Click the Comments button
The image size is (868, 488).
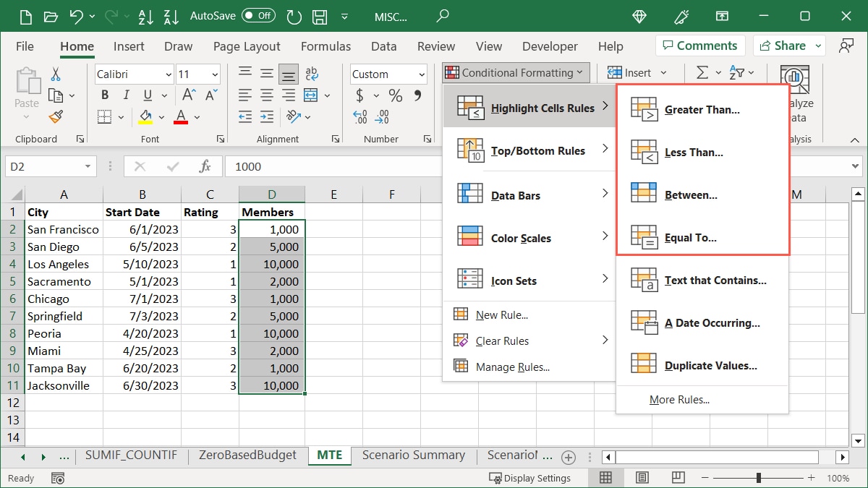click(699, 46)
